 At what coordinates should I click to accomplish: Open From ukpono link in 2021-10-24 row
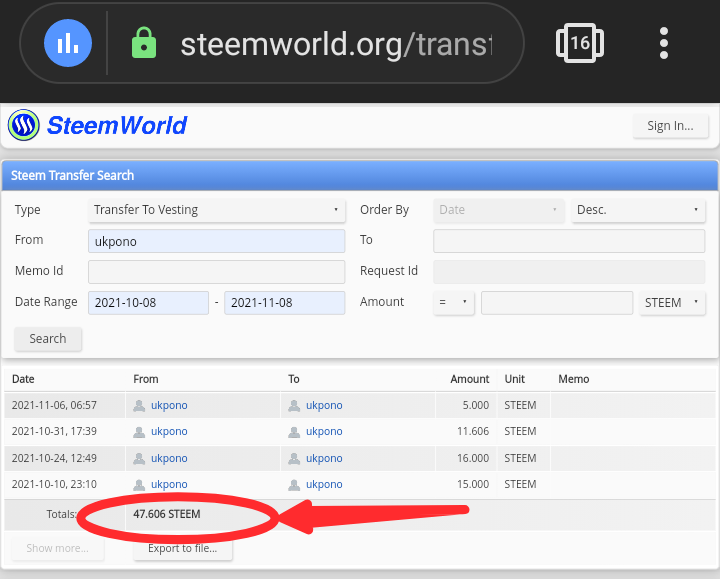coord(169,458)
